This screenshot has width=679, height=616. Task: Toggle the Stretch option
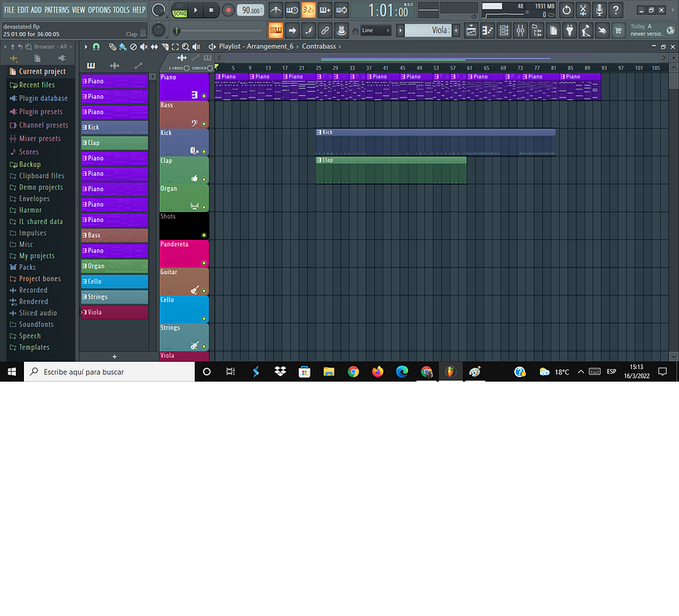(210, 68)
